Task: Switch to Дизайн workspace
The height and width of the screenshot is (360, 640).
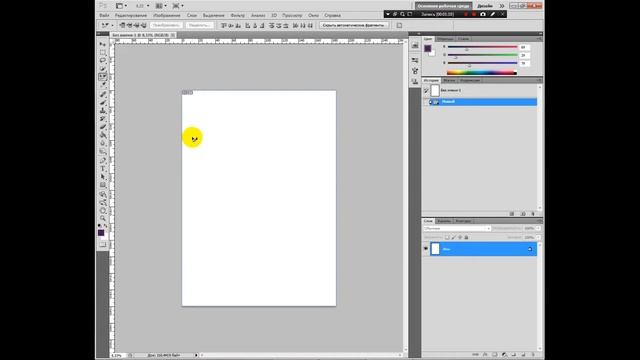Action: pyautogui.click(x=485, y=6)
